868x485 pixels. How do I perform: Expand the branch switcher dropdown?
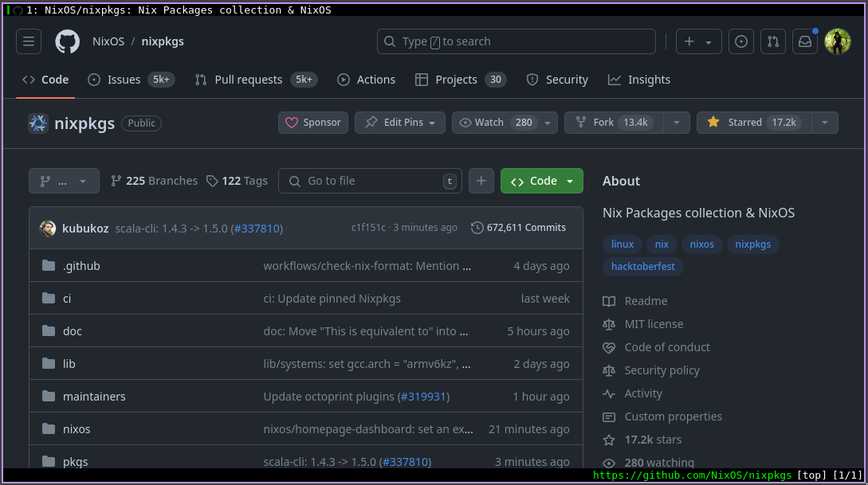pyautogui.click(x=64, y=181)
